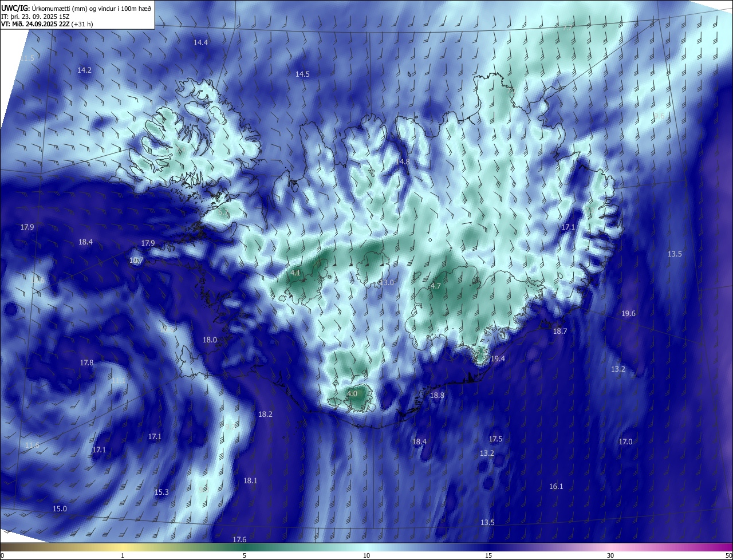
Task: Click the faint 11.5 value label
Action: click(x=27, y=58)
